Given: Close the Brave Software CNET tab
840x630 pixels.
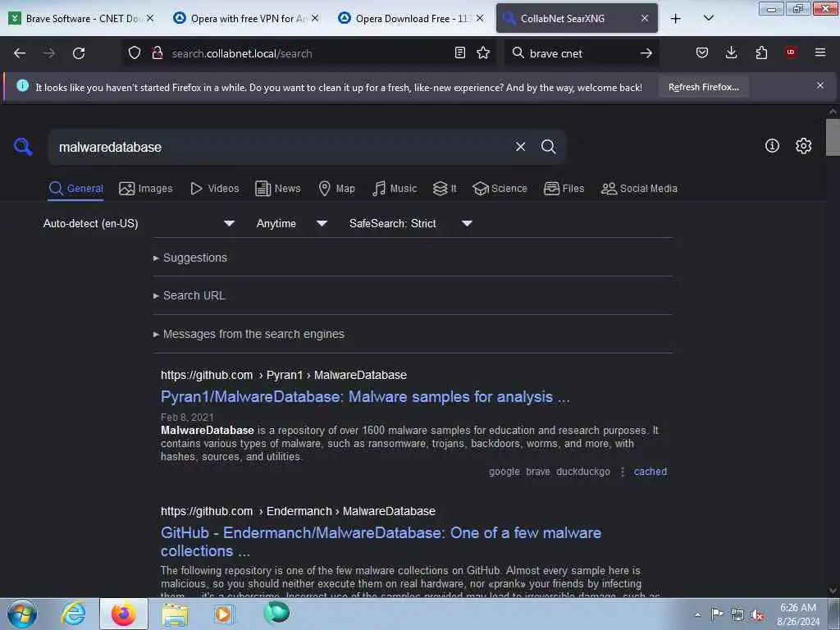Looking at the screenshot, I should [x=150, y=18].
